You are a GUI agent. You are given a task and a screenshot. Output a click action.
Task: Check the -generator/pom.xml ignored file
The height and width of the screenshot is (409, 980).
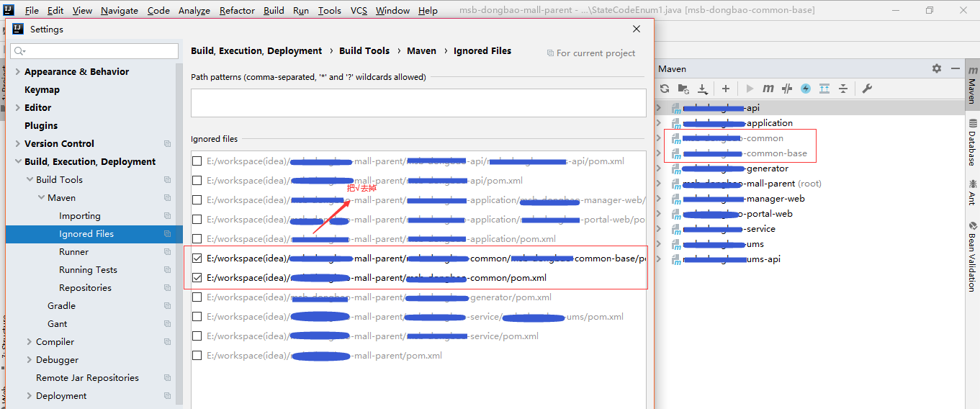(x=197, y=297)
